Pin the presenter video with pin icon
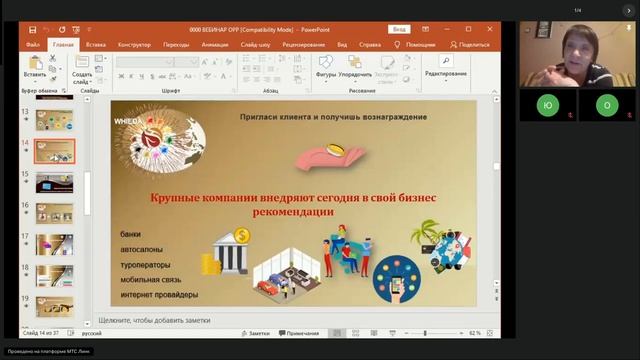This screenshot has width=640, height=360. pos(629,28)
